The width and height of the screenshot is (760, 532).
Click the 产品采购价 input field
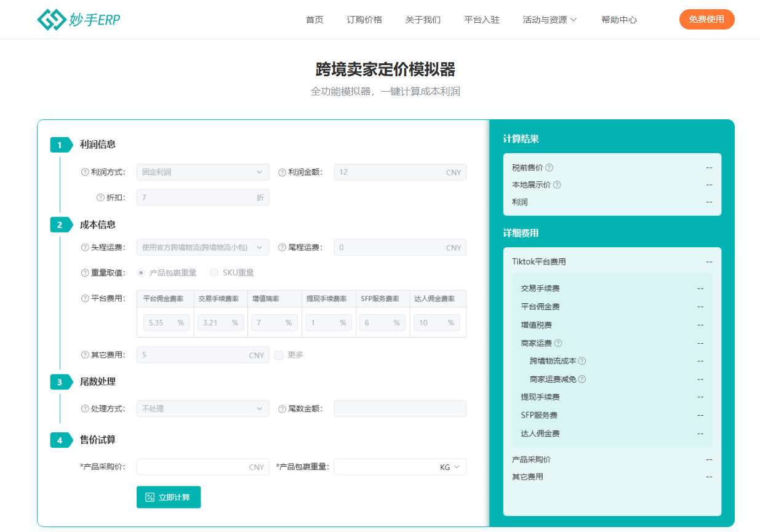click(x=192, y=467)
